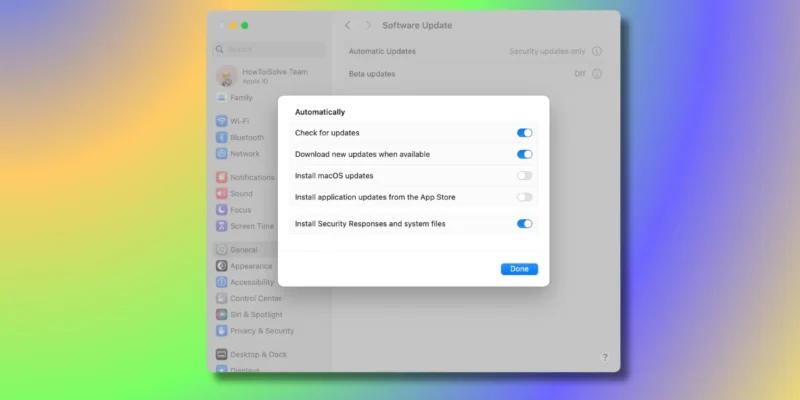Open Siri & Spotlight icon

coord(221,314)
